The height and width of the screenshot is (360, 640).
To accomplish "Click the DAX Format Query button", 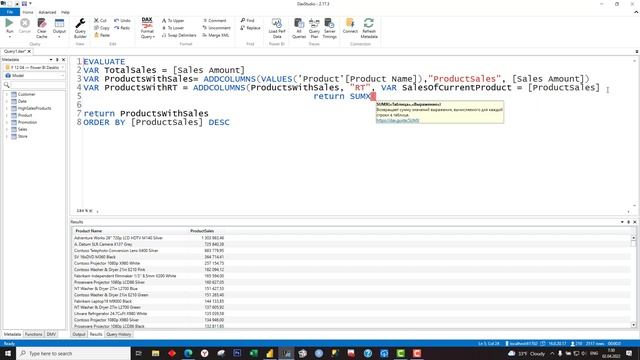I will 147,28.
